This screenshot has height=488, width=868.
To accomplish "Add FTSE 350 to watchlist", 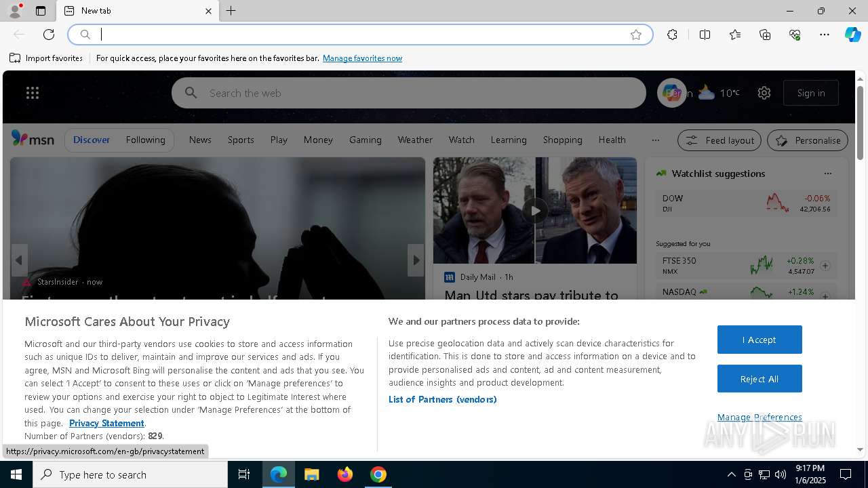I will point(825,266).
